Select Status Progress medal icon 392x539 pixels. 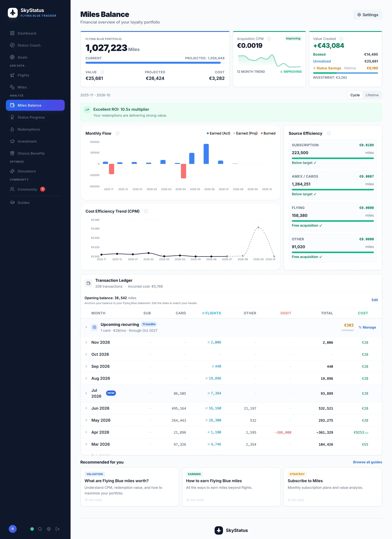tap(12, 117)
